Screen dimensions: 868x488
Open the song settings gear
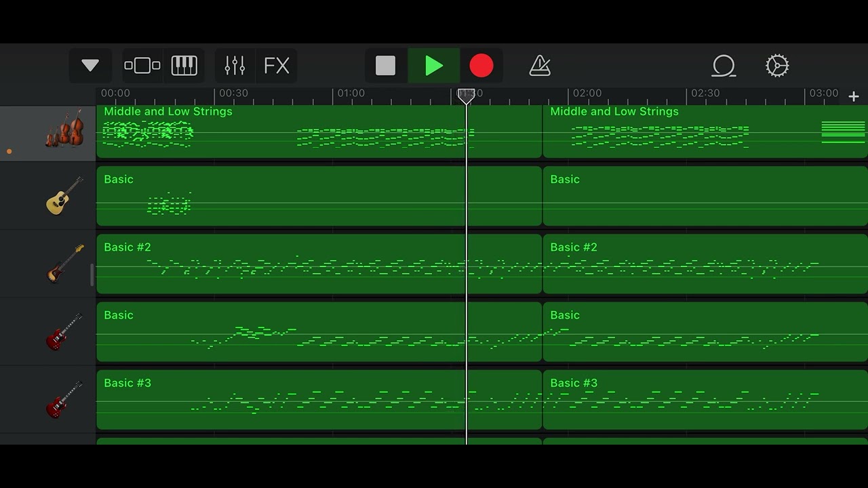point(777,66)
